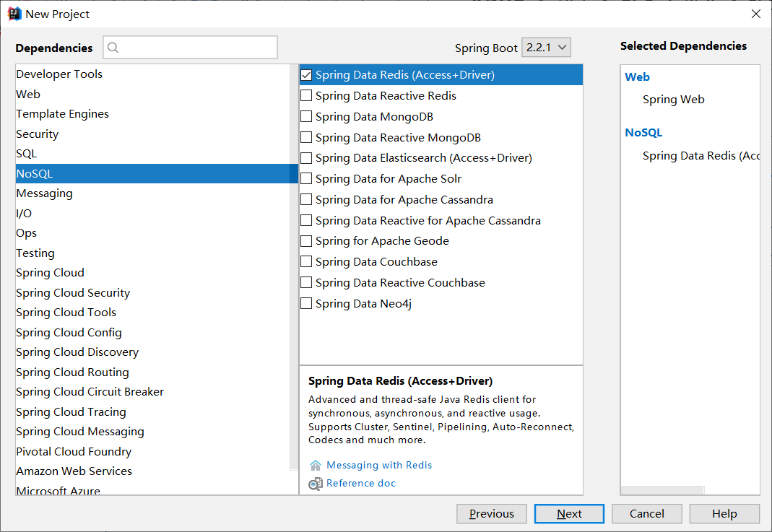Select I/O category
The image size is (772, 532).
(153, 213)
